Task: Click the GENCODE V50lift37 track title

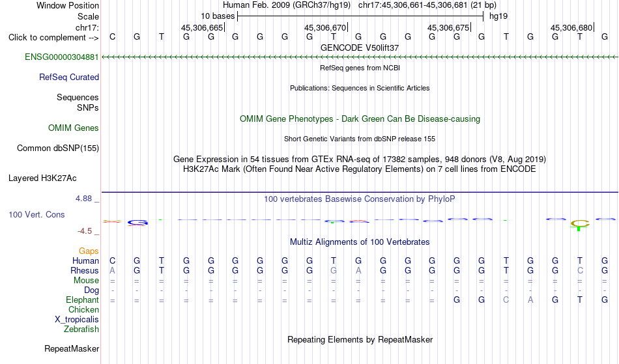Action: click(360, 48)
